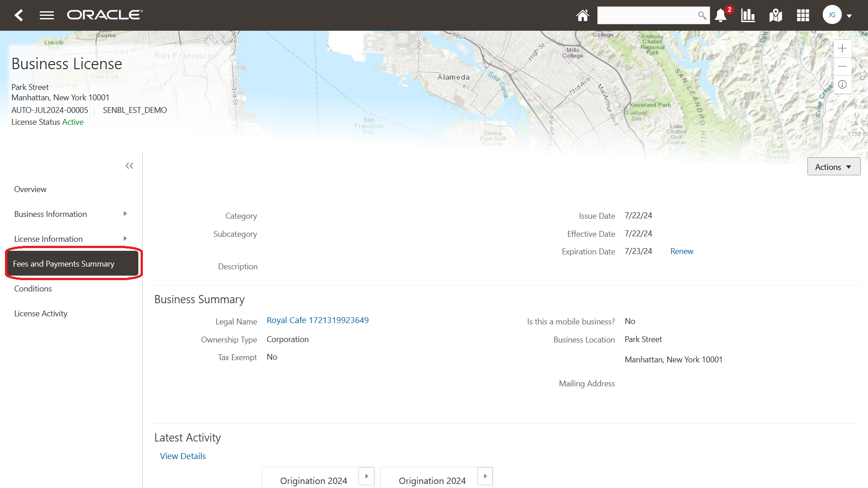Click the bar chart analytics icon
Image resolution: width=868 pixels, height=488 pixels.
[x=748, y=15]
